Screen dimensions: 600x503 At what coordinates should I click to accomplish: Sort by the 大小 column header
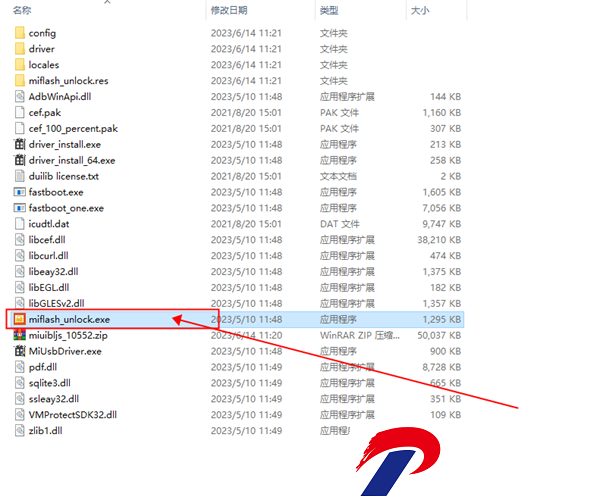pos(420,10)
